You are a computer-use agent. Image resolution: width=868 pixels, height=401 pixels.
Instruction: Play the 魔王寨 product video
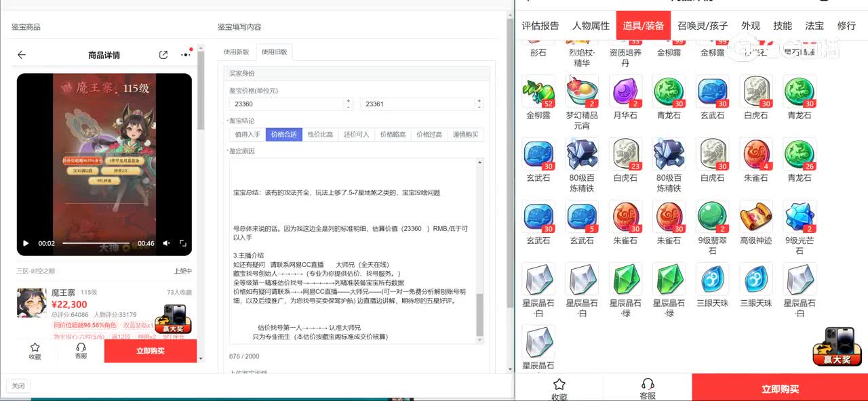[x=26, y=243]
